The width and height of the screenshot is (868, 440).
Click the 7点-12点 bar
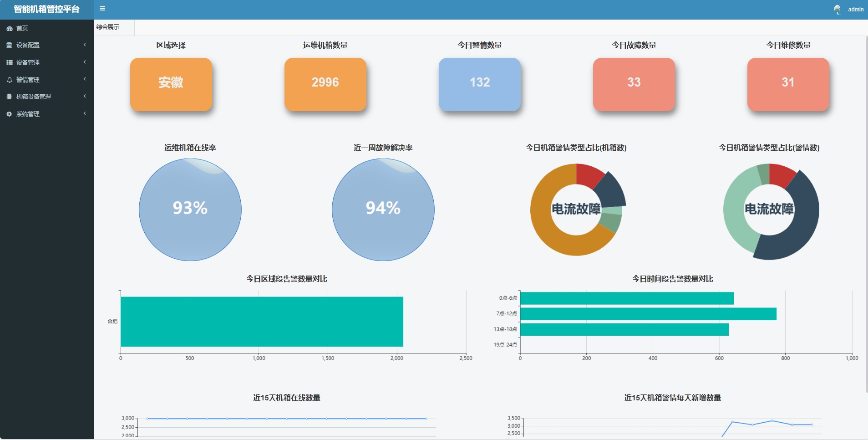(x=648, y=314)
